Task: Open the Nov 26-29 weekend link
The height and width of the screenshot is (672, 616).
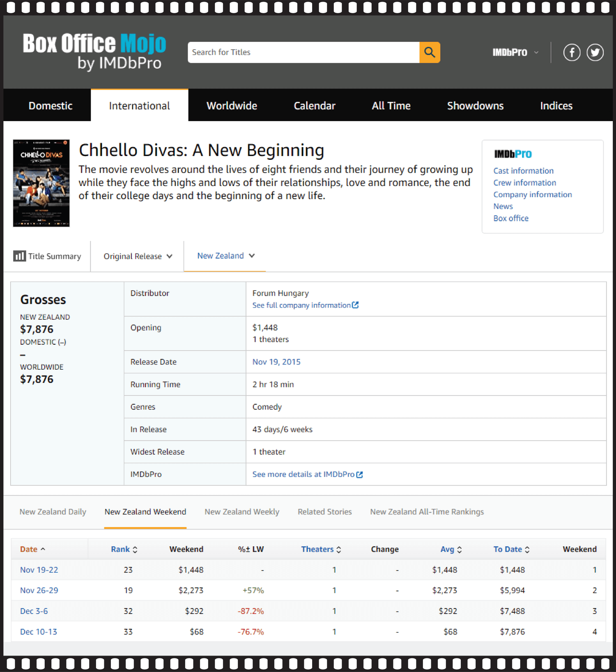Action: tap(39, 591)
